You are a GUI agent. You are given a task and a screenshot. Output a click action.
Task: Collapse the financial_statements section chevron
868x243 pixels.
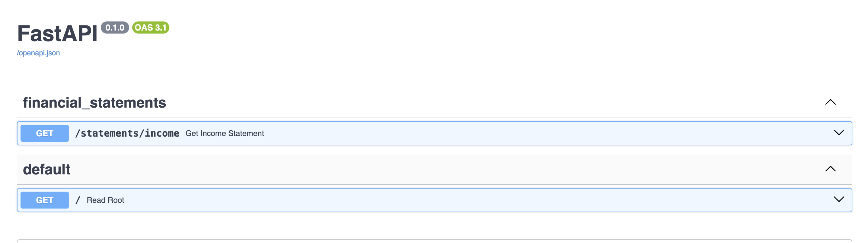coord(830,102)
